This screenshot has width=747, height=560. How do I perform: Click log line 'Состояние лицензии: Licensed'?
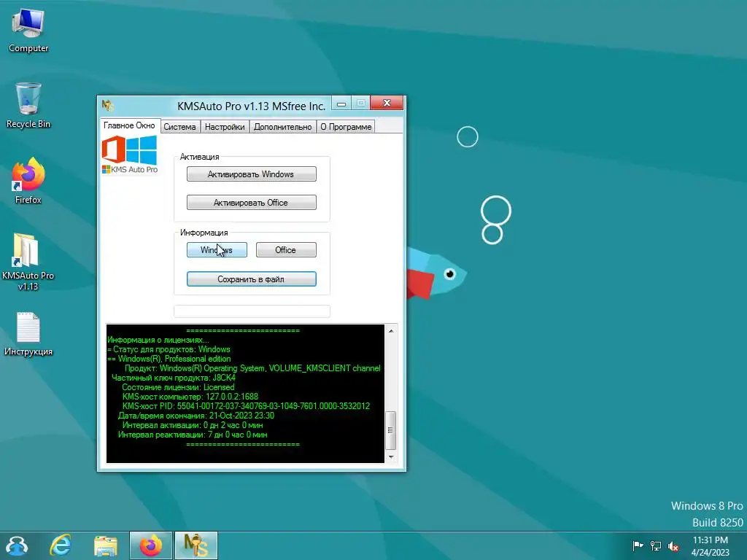click(178, 387)
